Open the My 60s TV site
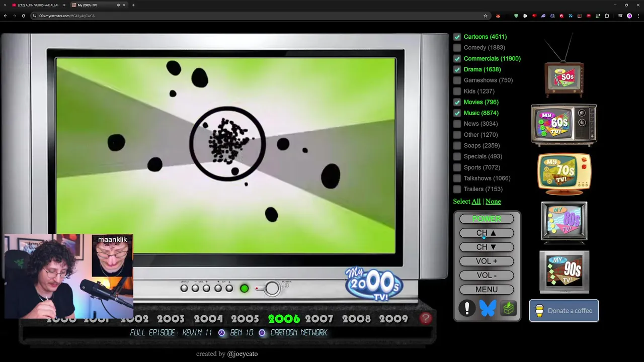Viewport: 644px width, 362px height. click(x=564, y=125)
